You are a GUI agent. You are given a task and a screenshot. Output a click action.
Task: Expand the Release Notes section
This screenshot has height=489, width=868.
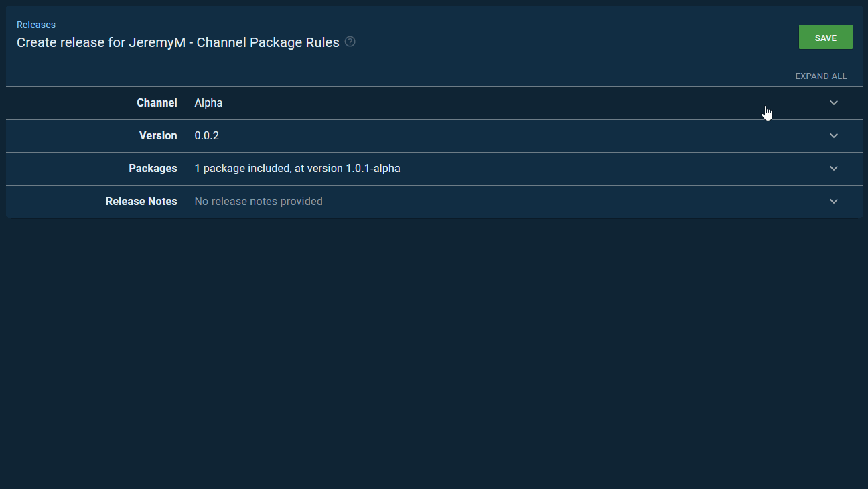click(469, 201)
